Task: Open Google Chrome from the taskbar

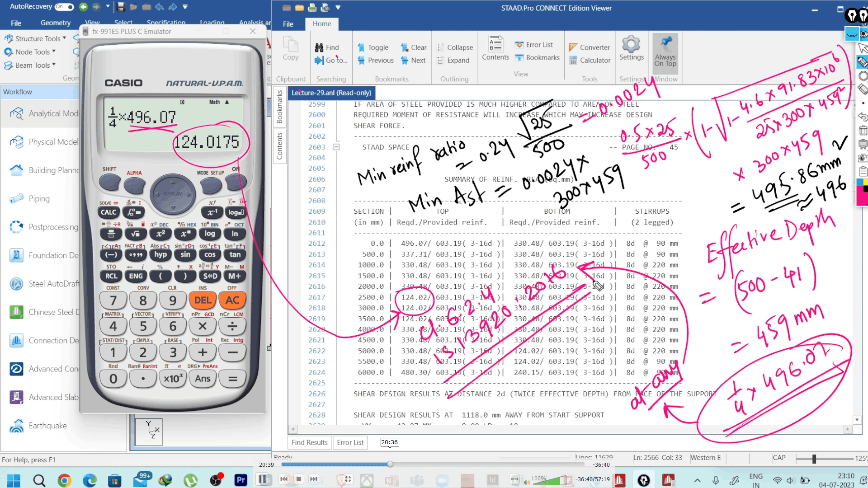Action: [x=64, y=480]
